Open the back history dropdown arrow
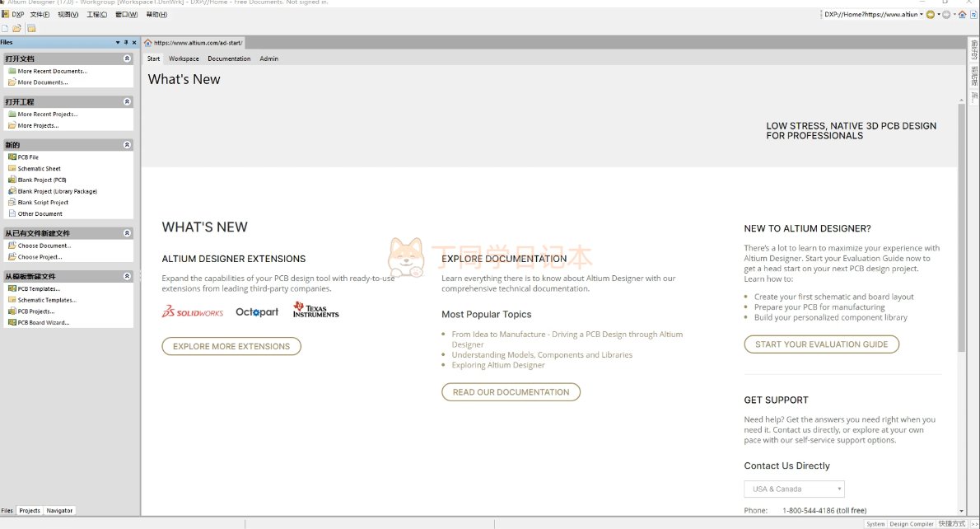Screen dimensions: 980x529 (x=939, y=14)
